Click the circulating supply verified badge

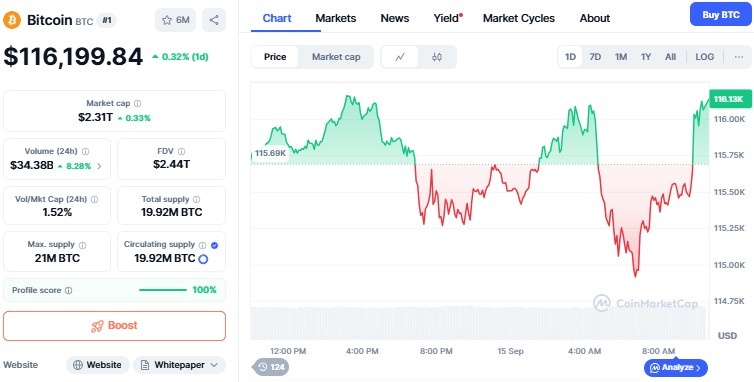214,245
